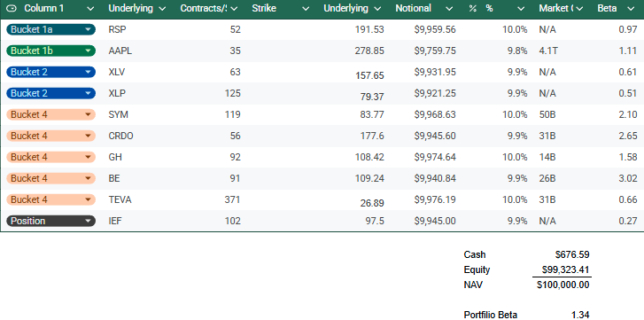
Task: Select the AAPL ticker cell
Action: coord(120,51)
